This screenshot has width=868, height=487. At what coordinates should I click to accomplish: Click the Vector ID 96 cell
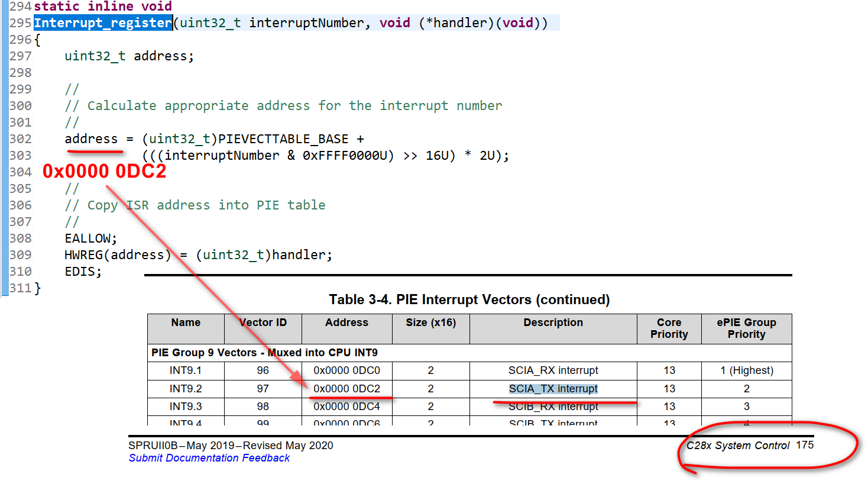pyautogui.click(x=263, y=370)
